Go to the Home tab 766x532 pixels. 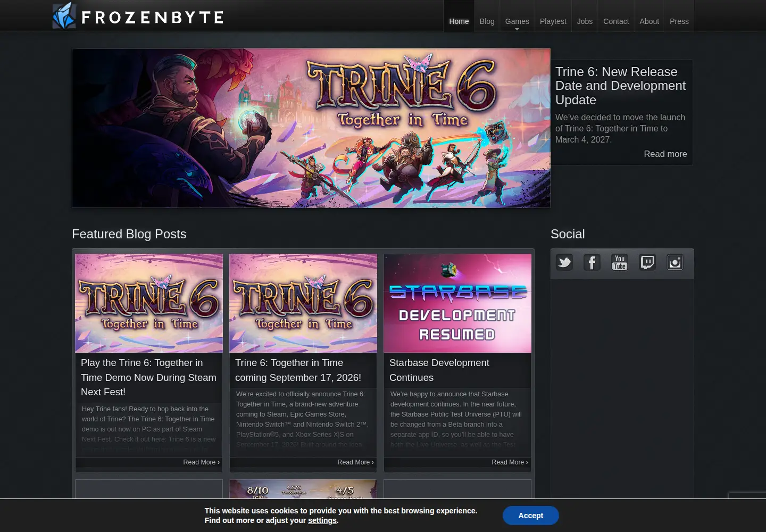(459, 21)
